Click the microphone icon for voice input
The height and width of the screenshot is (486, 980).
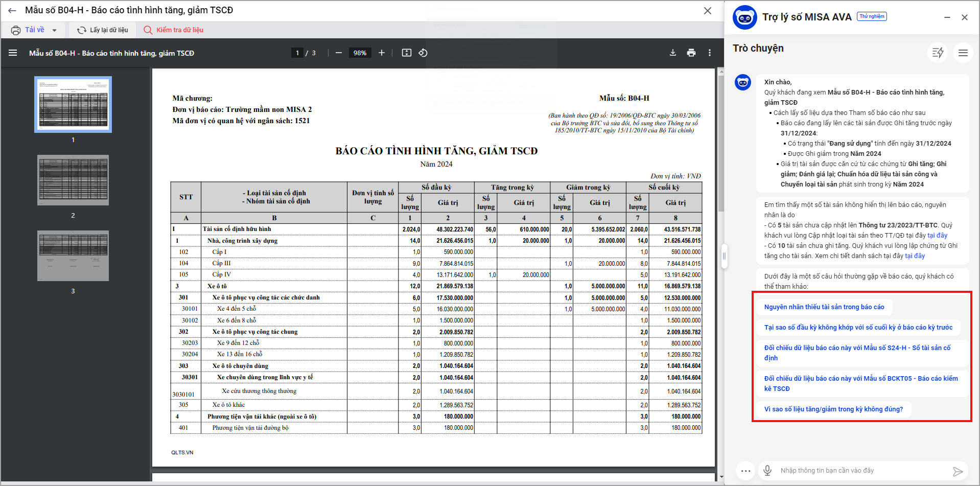767,470
